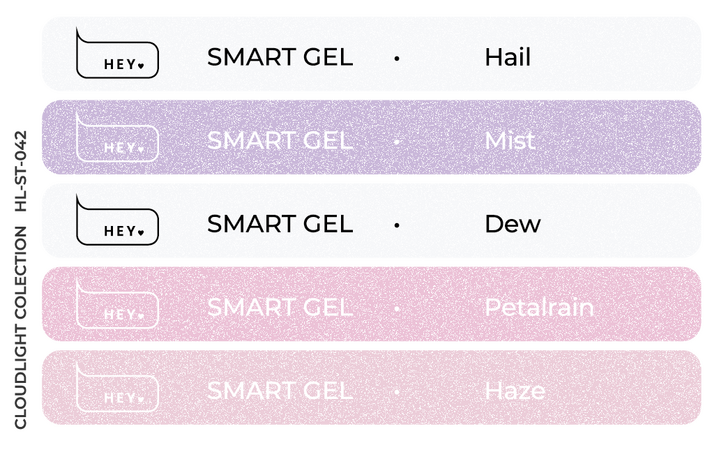Click the CLOUDLIGHT COLECTION vertical label
The image size is (720, 452).
[x=21, y=328]
